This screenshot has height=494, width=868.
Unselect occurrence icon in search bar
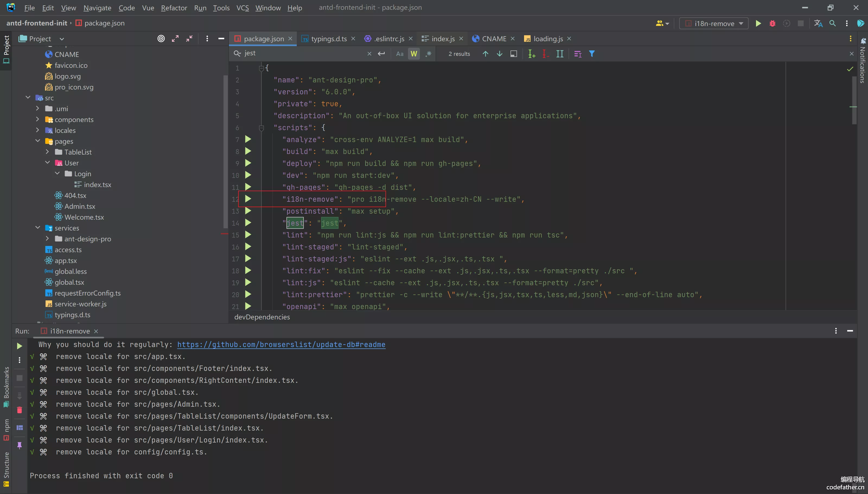tap(546, 54)
